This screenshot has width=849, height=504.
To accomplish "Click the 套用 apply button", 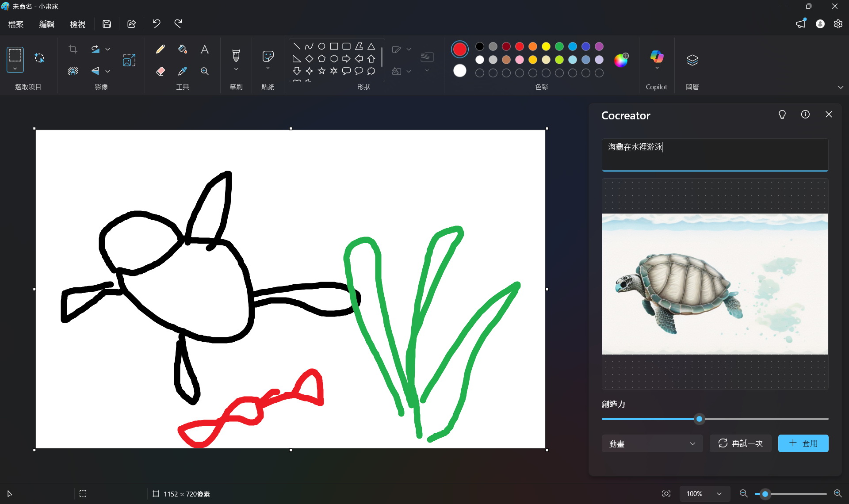I will (803, 443).
